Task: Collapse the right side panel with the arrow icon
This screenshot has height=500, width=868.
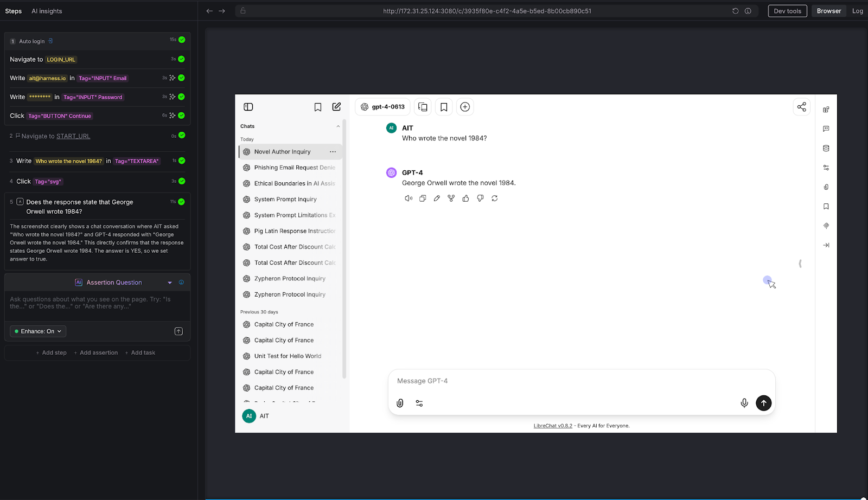Action: (826, 245)
